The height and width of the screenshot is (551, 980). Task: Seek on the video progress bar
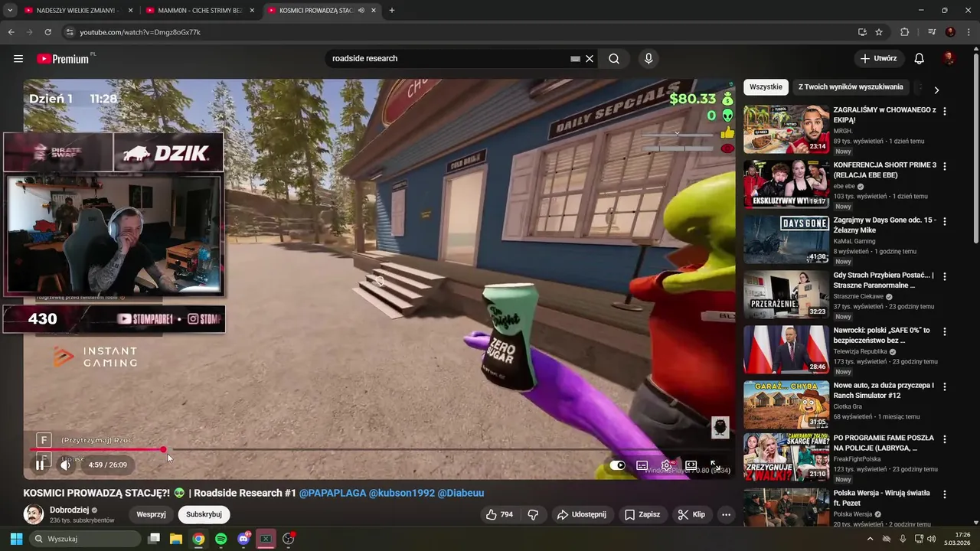pyautogui.click(x=379, y=450)
